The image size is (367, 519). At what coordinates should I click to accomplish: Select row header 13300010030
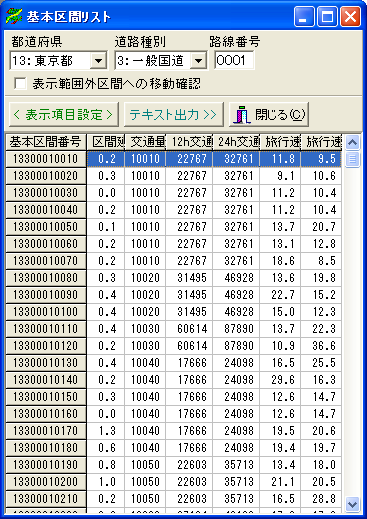click(x=46, y=193)
